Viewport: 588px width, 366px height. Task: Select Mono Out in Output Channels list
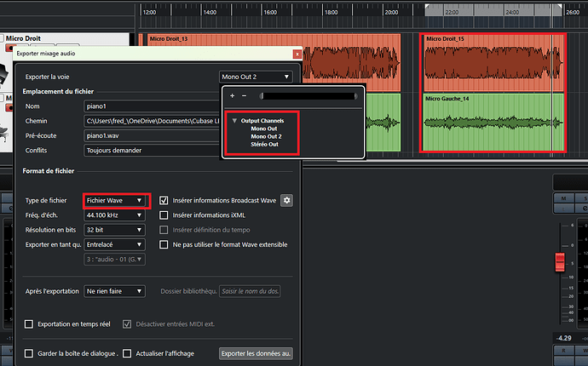coord(264,129)
